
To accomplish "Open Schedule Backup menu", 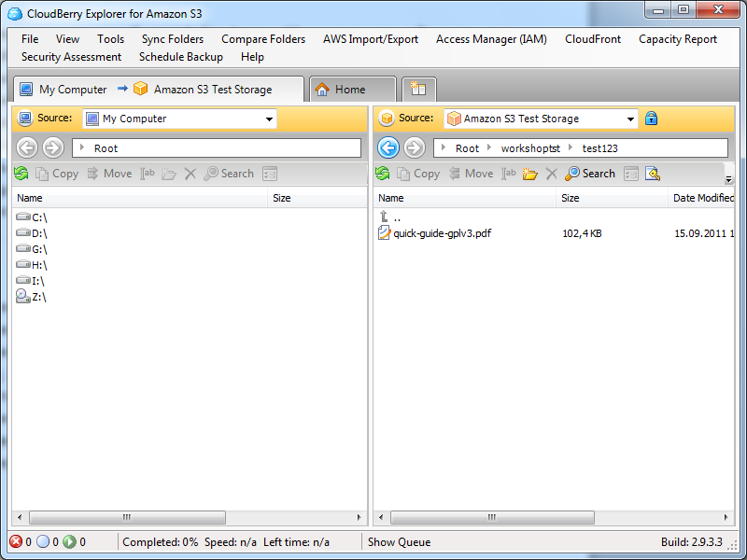I will (x=181, y=57).
